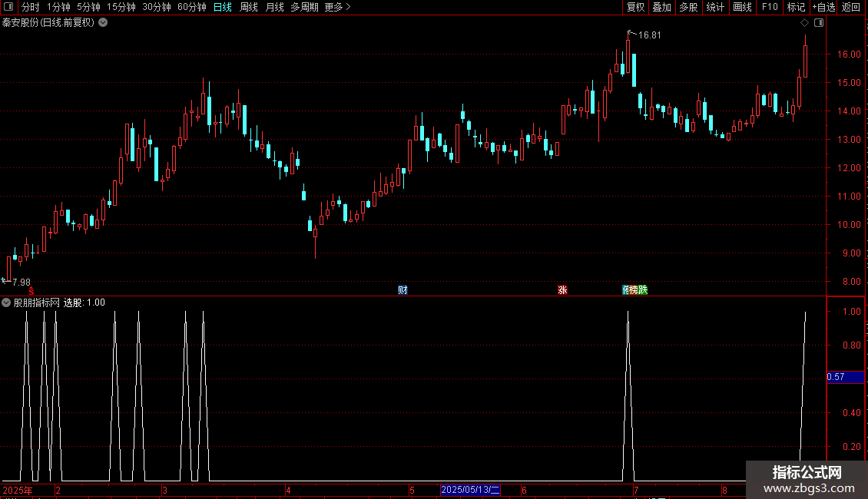Select the 15分钟 period tab

(121, 7)
